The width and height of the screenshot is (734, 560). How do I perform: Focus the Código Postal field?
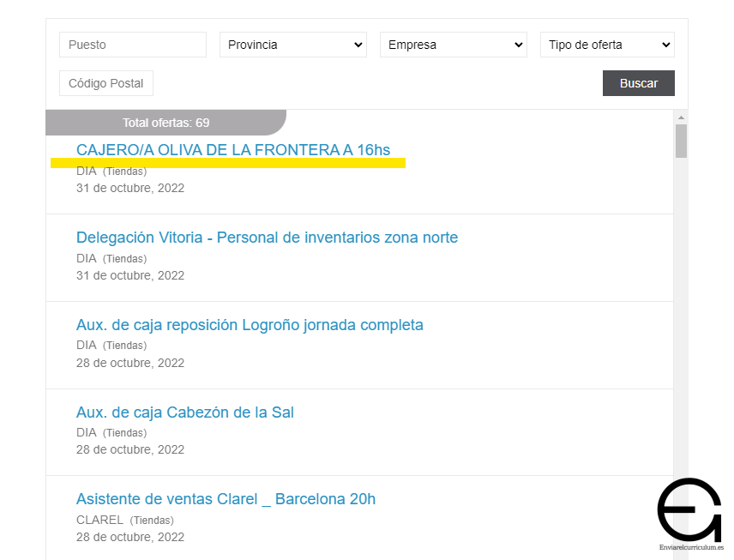[106, 83]
